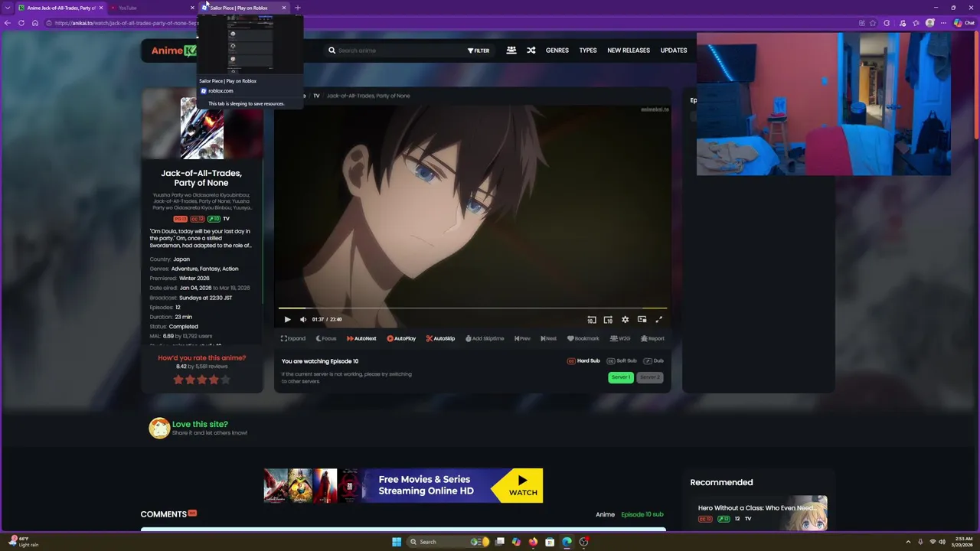Open W2G watch together
980x551 pixels.
click(620, 338)
